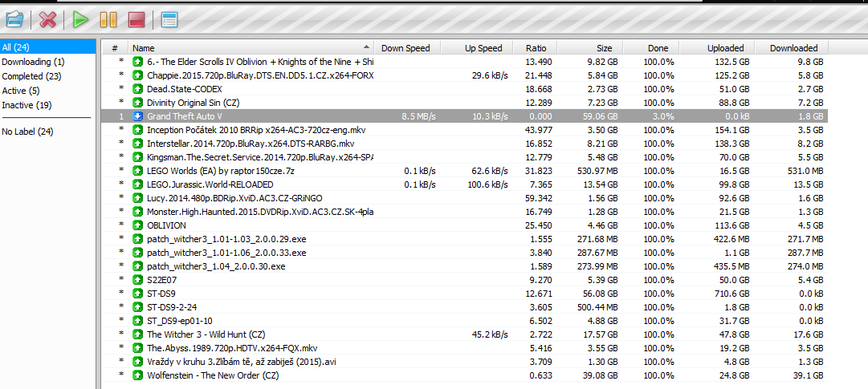This screenshot has height=389, width=868.
Task: Show Inactive (19) torrents
Action: point(26,105)
